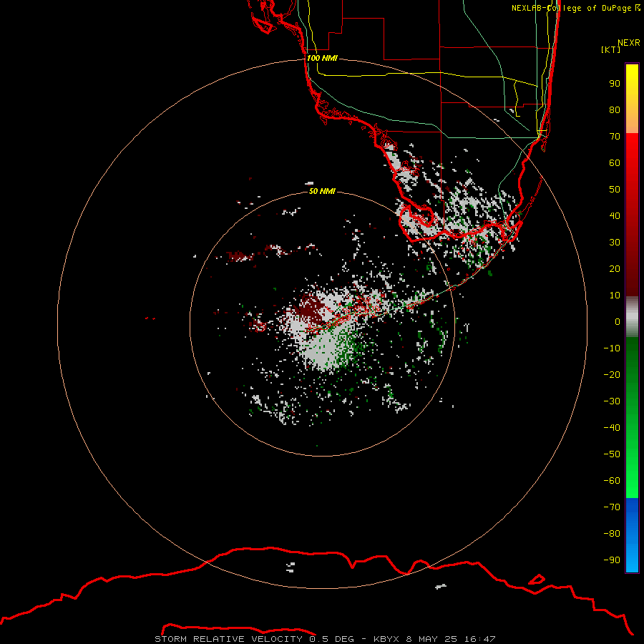Viewport: 644px width, 644px height.
Task: Click the -10 value on velocity scale
Action: coord(612,348)
